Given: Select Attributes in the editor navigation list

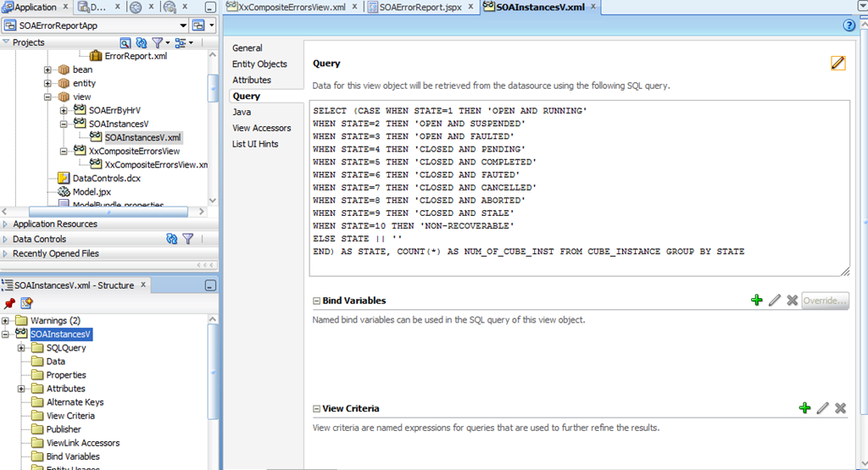Looking at the screenshot, I should (251, 80).
